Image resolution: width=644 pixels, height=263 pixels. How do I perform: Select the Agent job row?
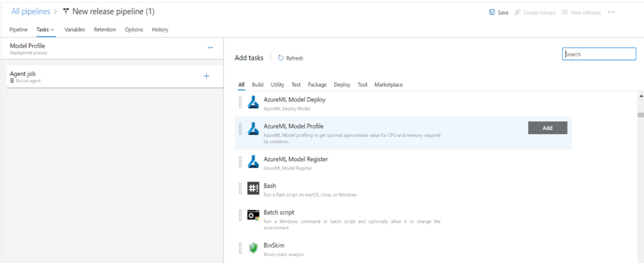[x=115, y=77]
